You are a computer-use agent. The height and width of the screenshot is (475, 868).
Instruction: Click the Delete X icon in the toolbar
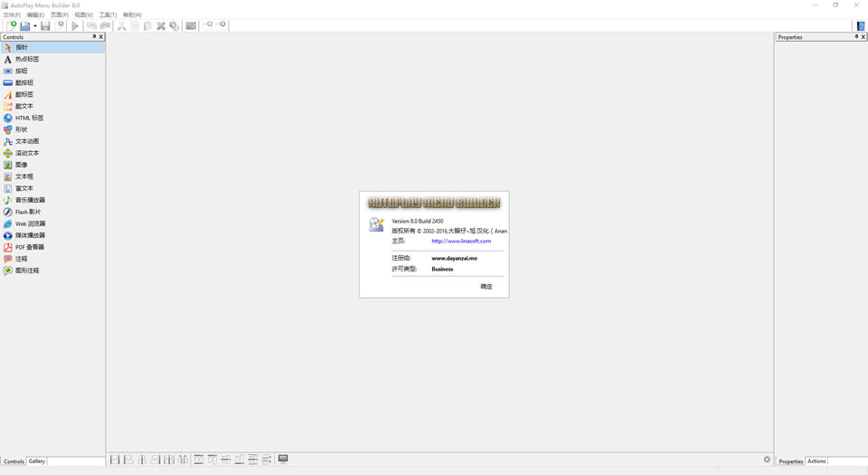point(161,25)
